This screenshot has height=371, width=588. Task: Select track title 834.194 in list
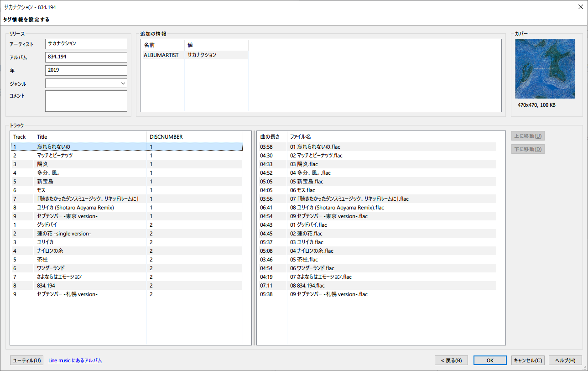point(46,286)
